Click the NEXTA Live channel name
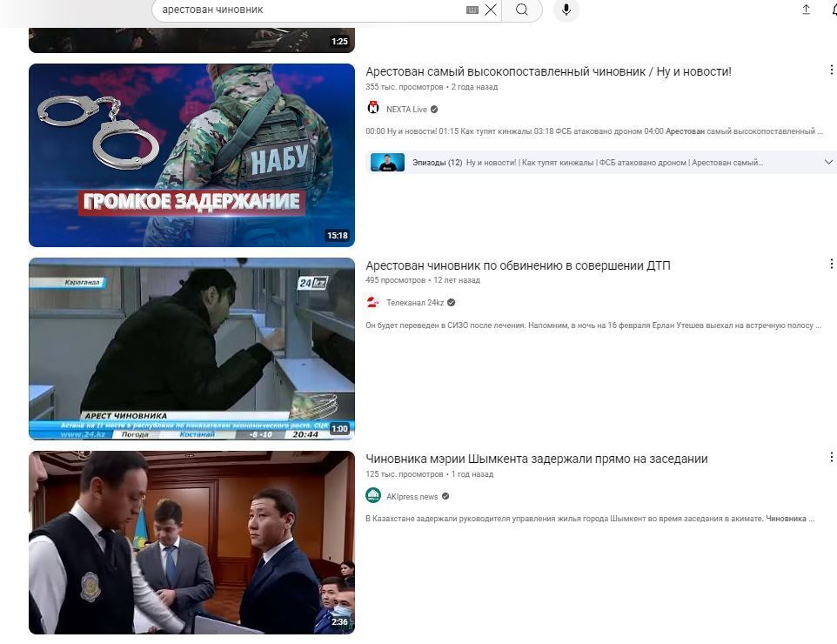The width and height of the screenshot is (837, 644). coord(406,110)
